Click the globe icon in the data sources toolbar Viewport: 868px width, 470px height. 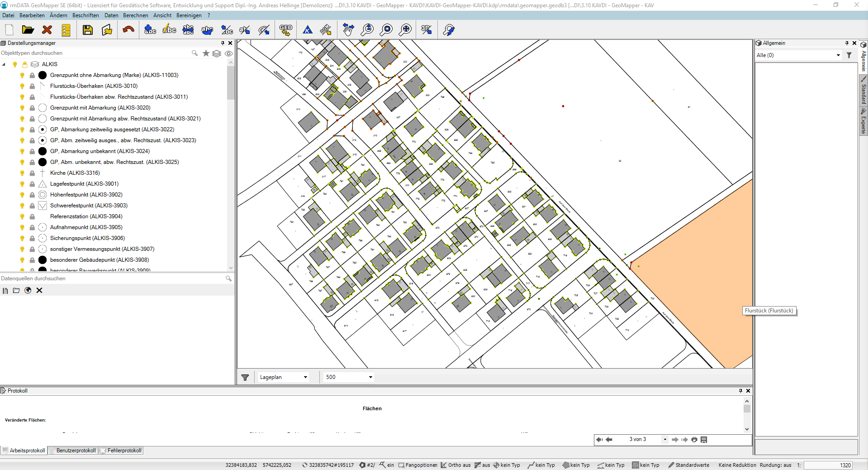(28, 291)
